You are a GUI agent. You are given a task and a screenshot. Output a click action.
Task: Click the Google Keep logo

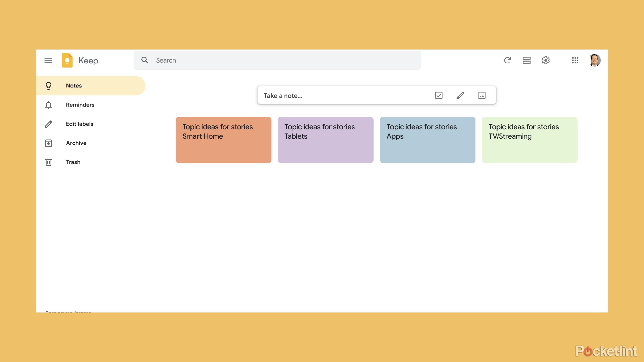(67, 60)
